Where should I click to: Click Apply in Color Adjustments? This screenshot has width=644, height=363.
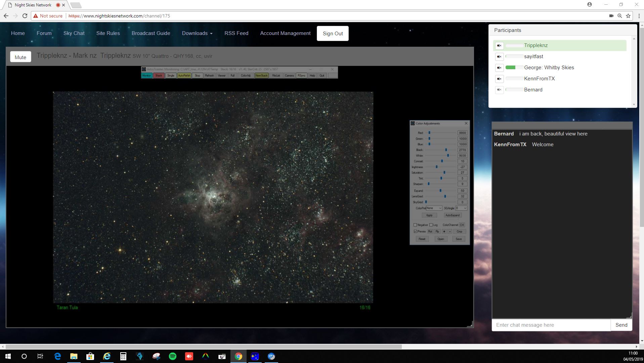point(429,215)
